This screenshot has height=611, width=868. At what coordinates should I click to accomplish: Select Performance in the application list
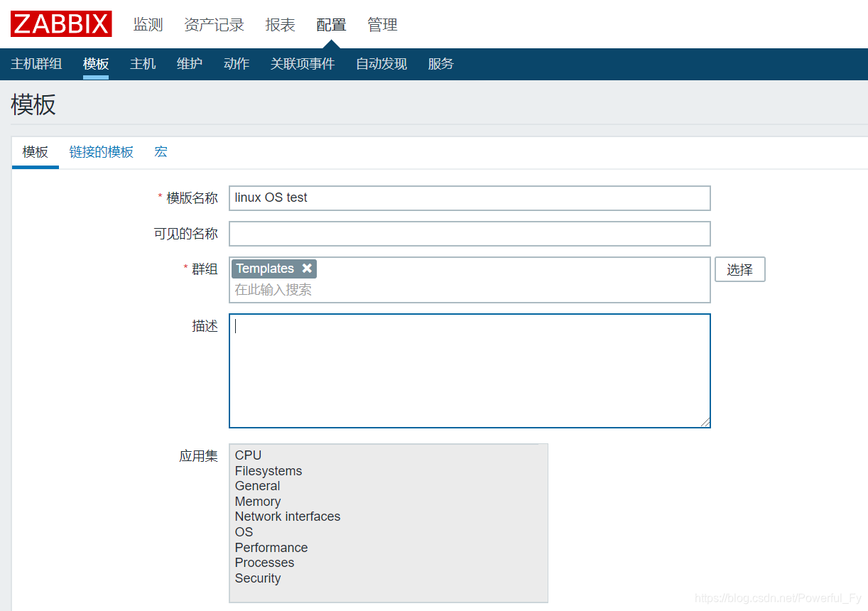click(271, 548)
